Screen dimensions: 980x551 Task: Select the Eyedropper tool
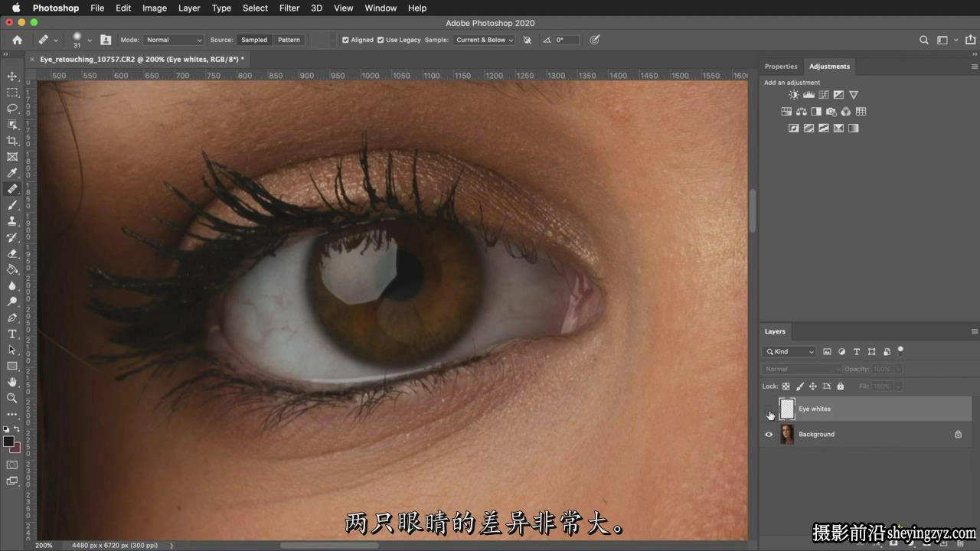pyautogui.click(x=12, y=173)
